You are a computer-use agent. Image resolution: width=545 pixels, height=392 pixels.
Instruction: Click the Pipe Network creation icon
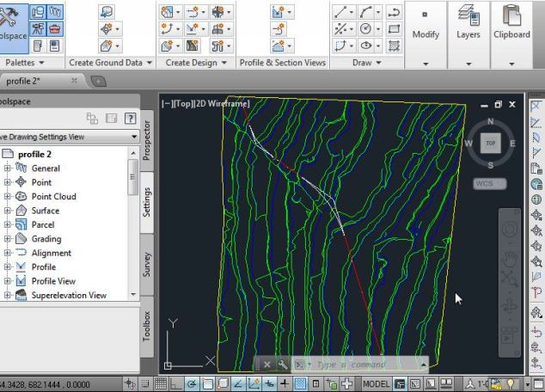tap(217, 46)
